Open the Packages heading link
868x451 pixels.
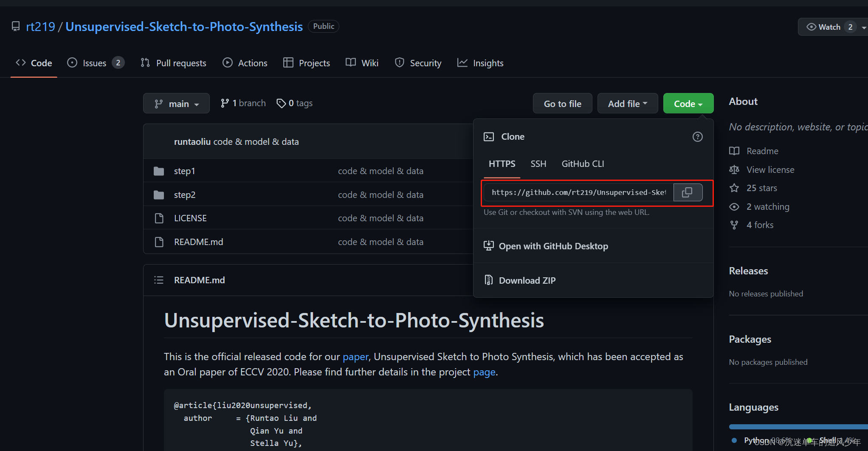tap(750, 339)
